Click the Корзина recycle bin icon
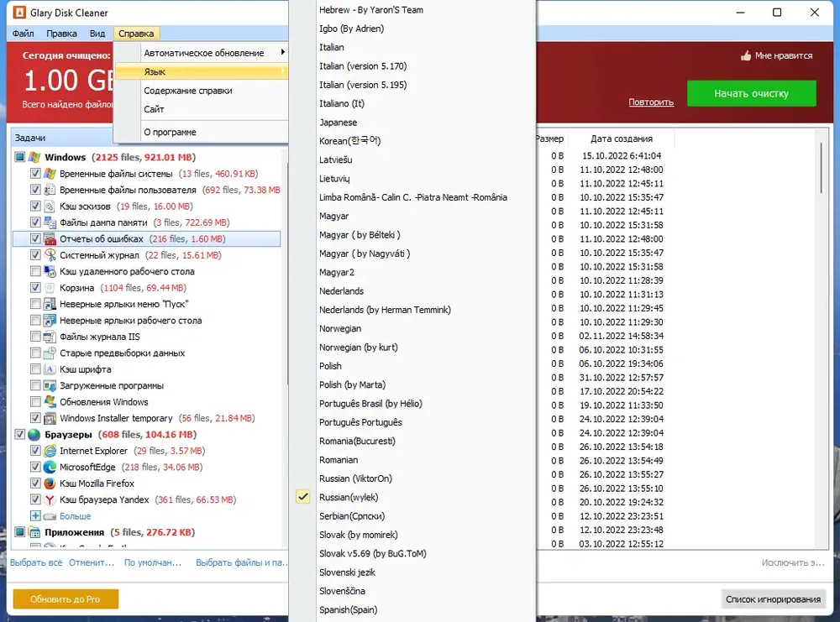The width and height of the screenshot is (840, 622). (x=50, y=287)
